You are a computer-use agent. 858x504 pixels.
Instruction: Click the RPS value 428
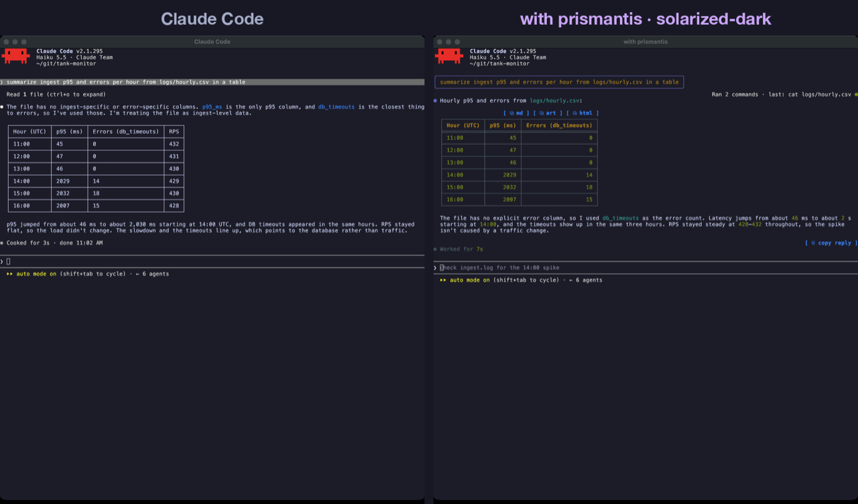[174, 206]
